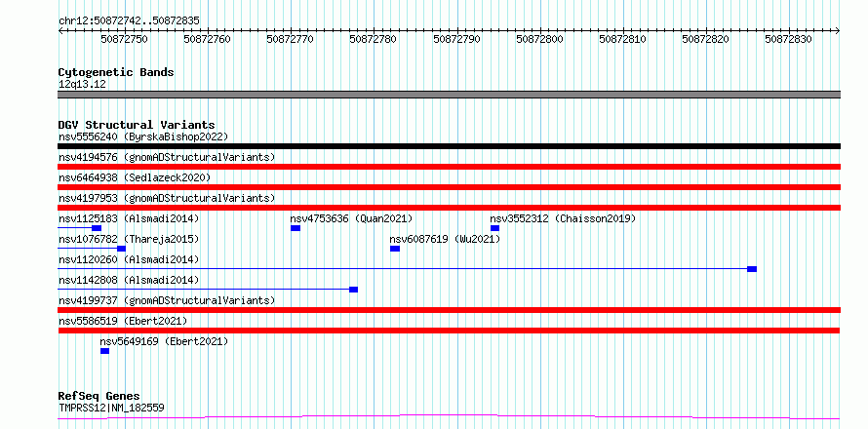Click the blue block under nsv5649169
Screen dimensions: 868x429
(x=104, y=351)
